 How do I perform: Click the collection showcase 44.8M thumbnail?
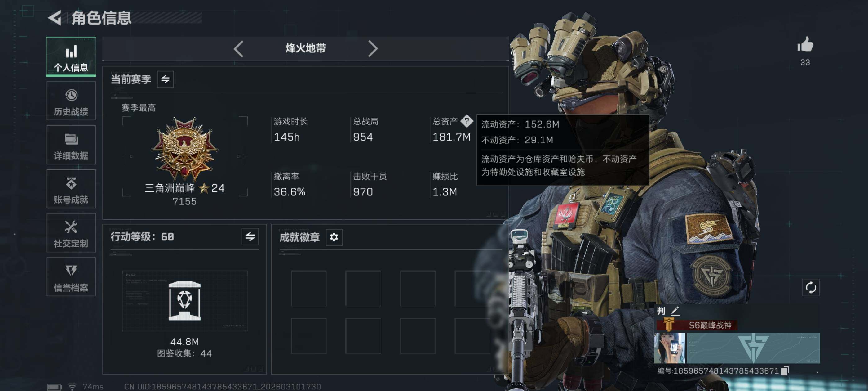[185, 301]
